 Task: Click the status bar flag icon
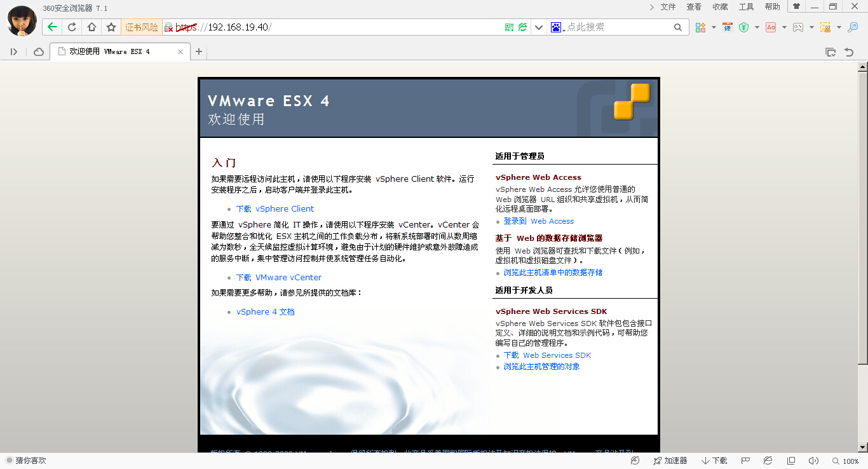(x=746, y=461)
